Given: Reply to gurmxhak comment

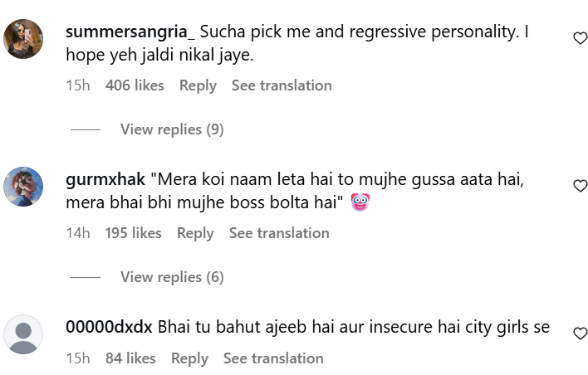Looking at the screenshot, I should pos(195,233).
